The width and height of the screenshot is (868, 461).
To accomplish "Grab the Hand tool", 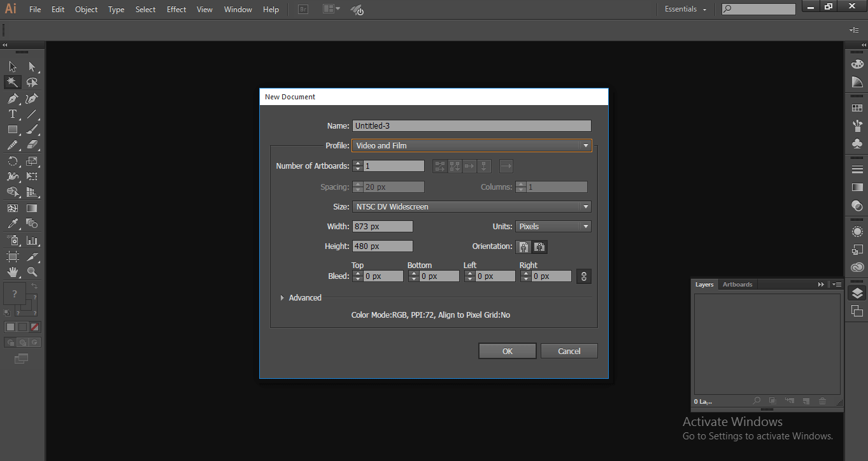I will click(12, 271).
